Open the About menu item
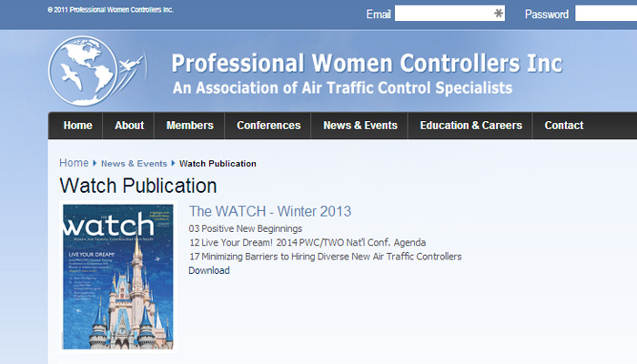 [x=129, y=126]
